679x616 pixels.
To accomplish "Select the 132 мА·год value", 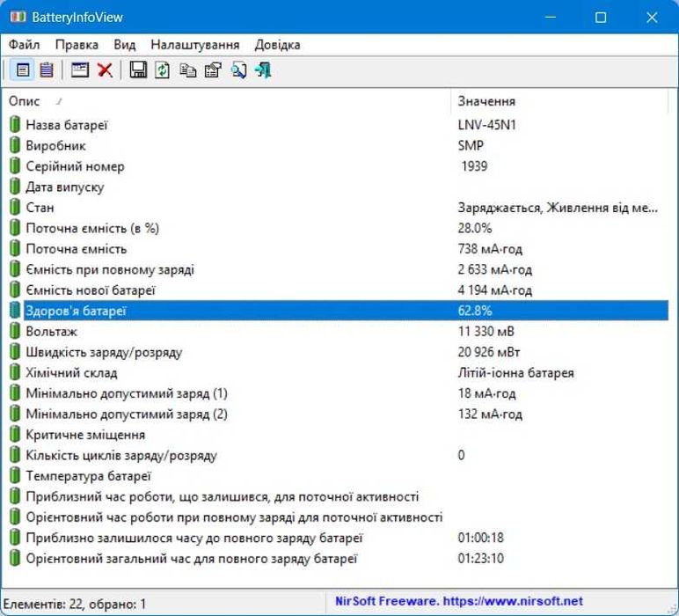I will [x=490, y=414].
